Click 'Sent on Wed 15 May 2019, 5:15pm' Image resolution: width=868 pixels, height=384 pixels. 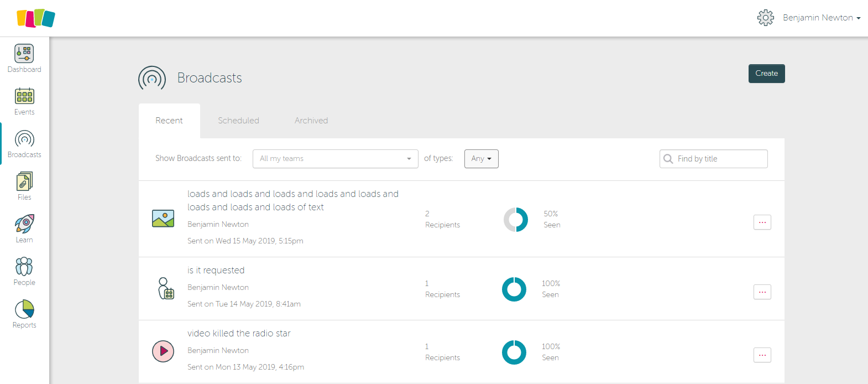[x=245, y=241]
